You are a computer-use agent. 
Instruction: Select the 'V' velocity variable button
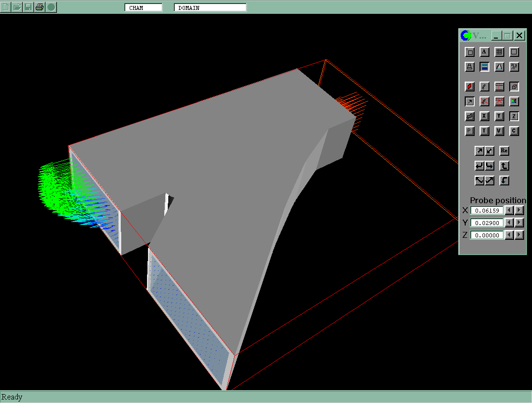pos(499,131)
